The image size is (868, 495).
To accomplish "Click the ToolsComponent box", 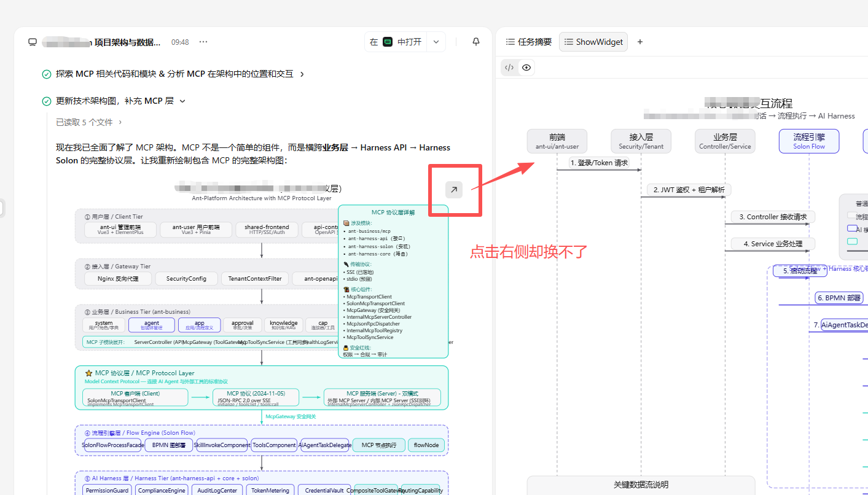I will coord(274,445).
